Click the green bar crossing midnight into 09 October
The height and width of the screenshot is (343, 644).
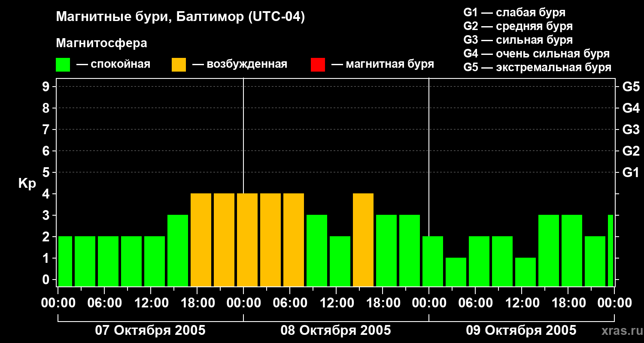point(433,262)
